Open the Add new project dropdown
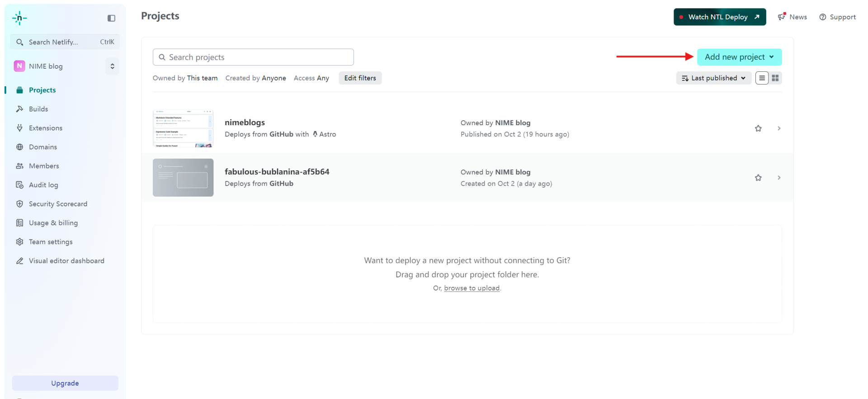This screenshot has height=399, width=868. click(x=739, y=57)
